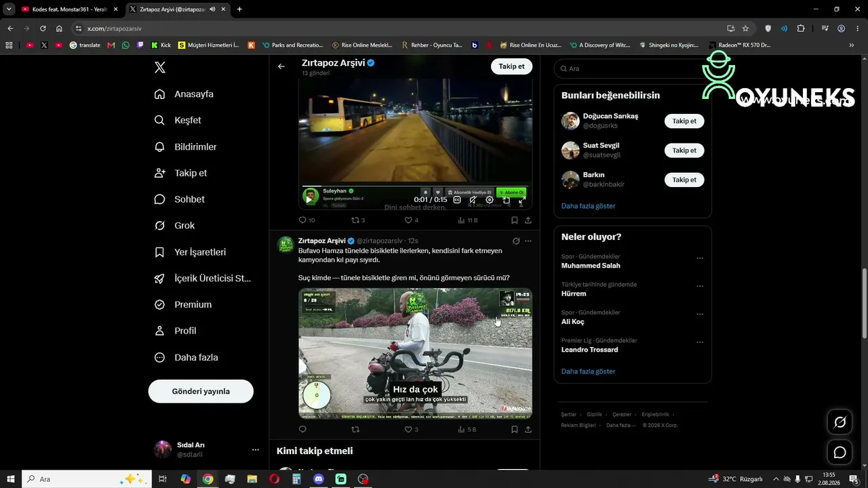Open bus video settings gear

tap(490, 200)
